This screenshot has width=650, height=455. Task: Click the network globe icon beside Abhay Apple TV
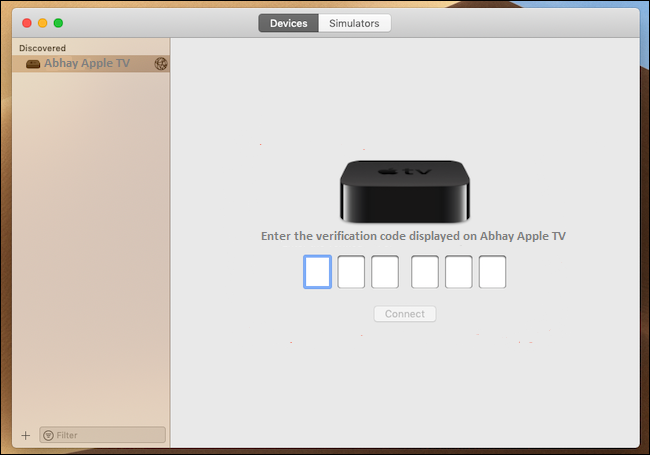pos(161,63)
